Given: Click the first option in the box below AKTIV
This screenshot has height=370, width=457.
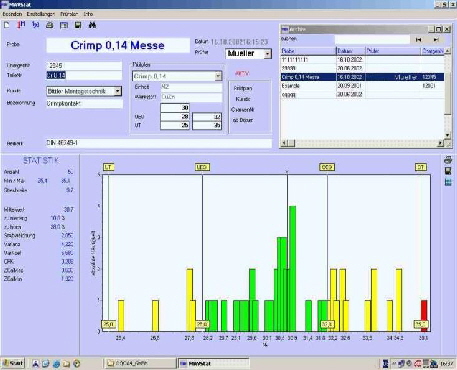Looking at the screenshot, I should click(243, 88).
